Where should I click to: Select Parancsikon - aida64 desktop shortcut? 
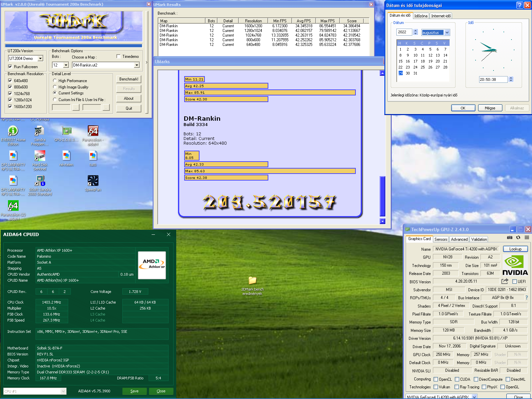point(93,136)
